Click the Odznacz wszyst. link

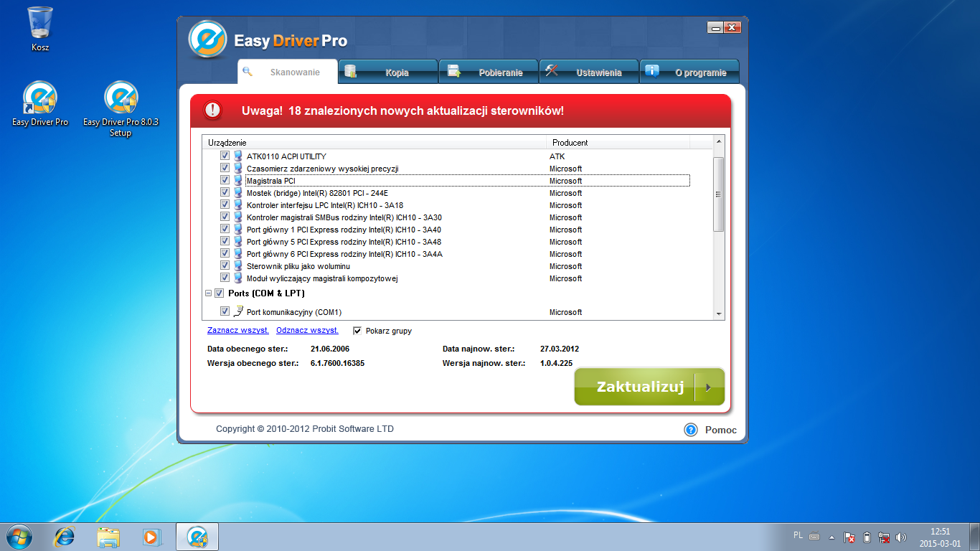coord(307,331)
